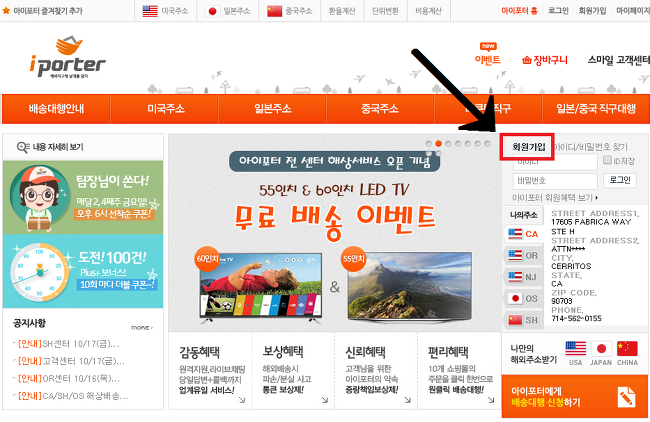Open the 감동혜택 arrow
This screenshot has height=422, width=650.
point(242,400)
